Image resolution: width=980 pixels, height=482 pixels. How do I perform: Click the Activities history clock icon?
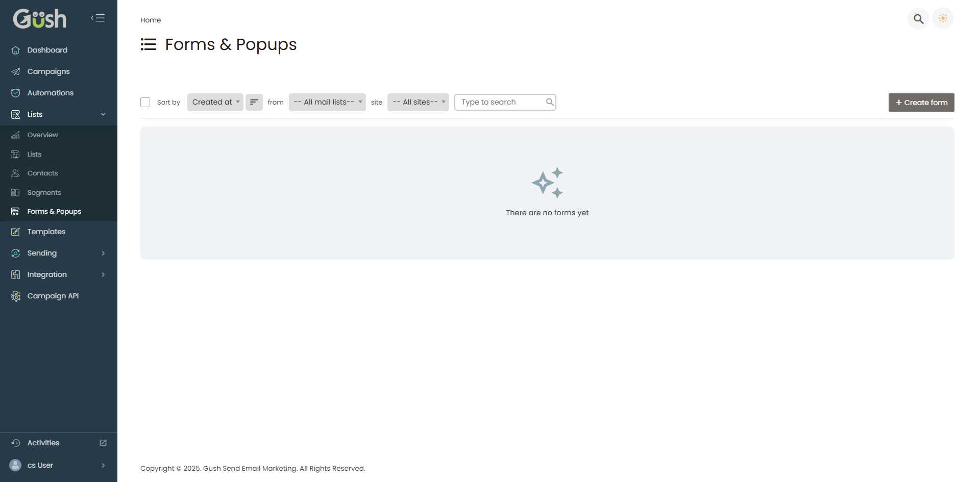[x=16, y=443]
